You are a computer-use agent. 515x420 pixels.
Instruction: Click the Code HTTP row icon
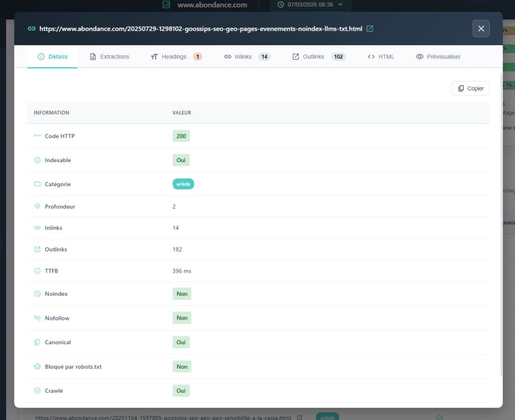[x=37, y=136]
